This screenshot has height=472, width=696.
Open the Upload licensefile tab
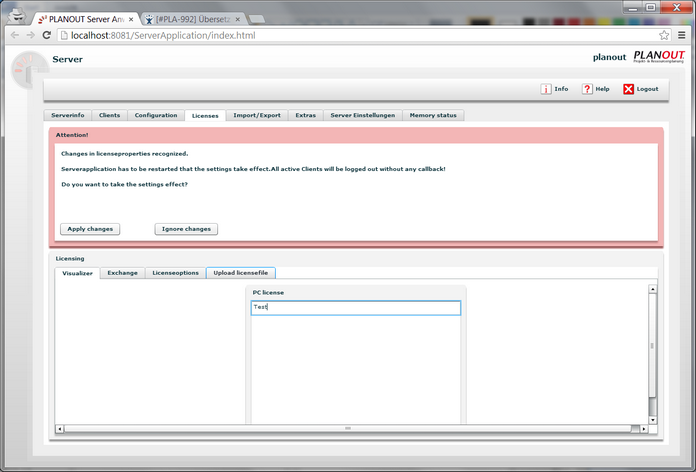pos(241,273)
